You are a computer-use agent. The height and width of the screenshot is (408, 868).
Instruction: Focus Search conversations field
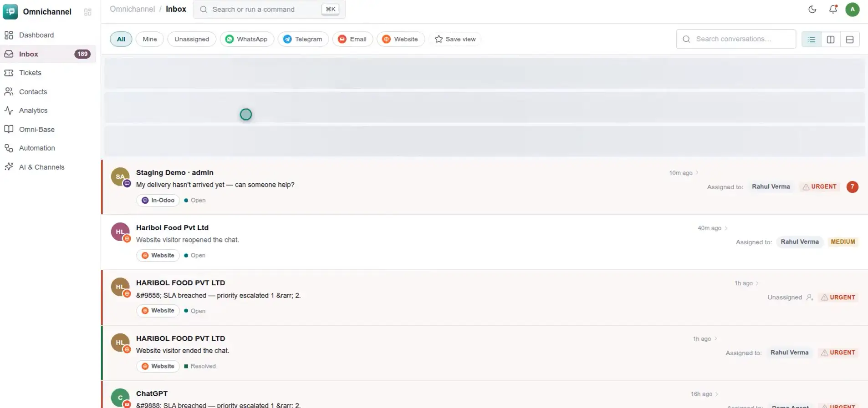coord(736,39)
